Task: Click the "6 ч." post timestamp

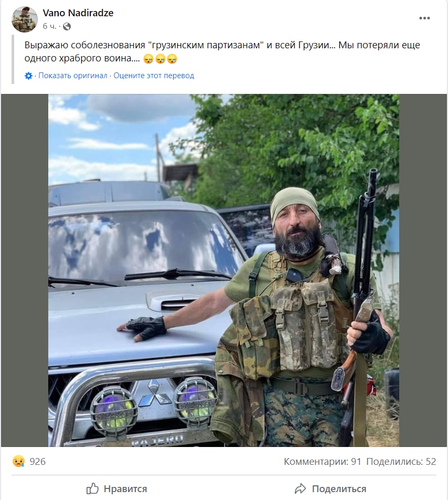Action: coord(49,26)
